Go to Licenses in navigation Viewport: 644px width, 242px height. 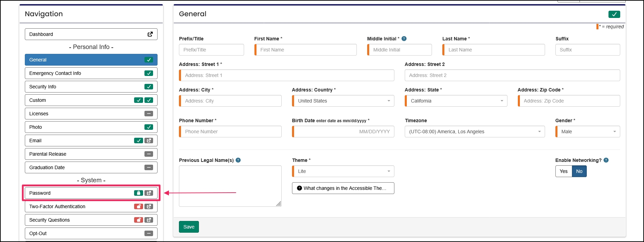click(x=91, y=114)
